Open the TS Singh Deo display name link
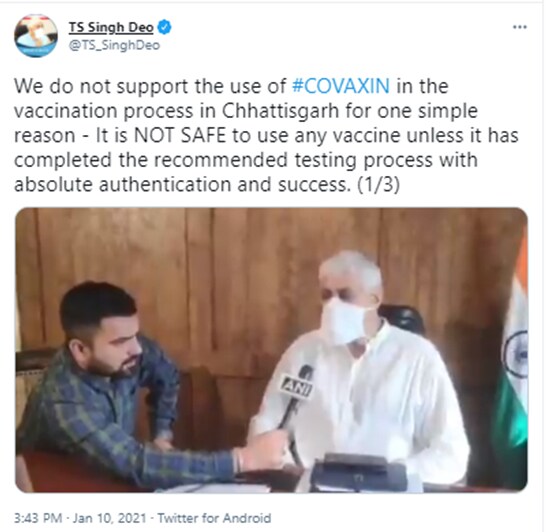This screenshot has width=552, height=532. pos(111,27)
